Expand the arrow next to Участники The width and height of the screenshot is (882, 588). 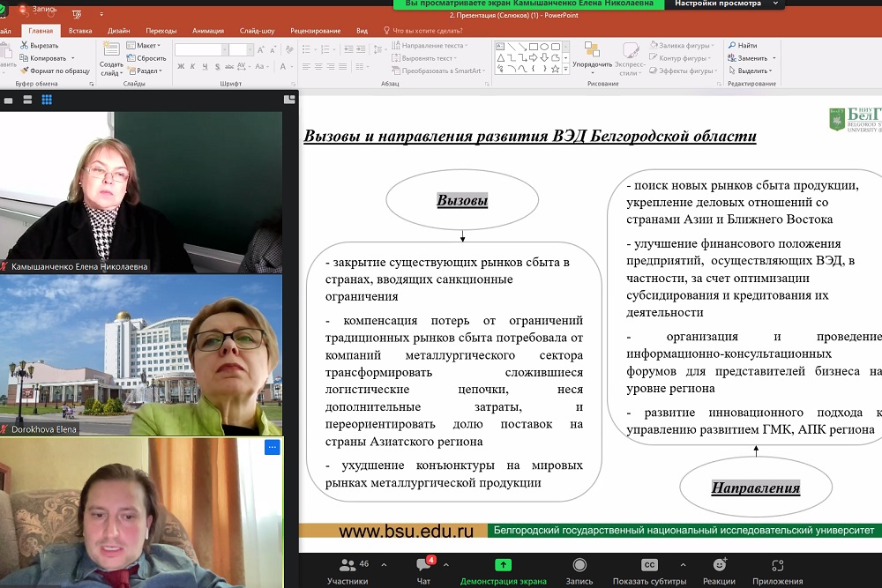coord(377,565)
